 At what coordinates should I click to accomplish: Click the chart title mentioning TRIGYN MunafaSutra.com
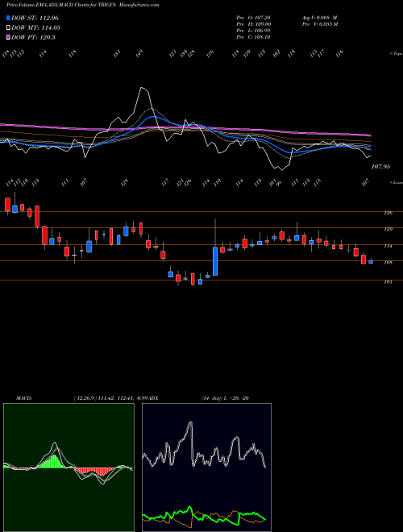(83, 5)
